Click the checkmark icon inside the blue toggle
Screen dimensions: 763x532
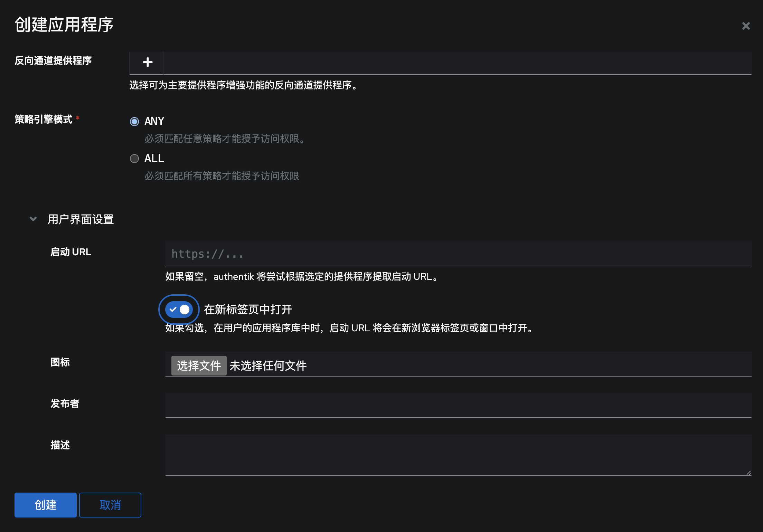point(172,310)
